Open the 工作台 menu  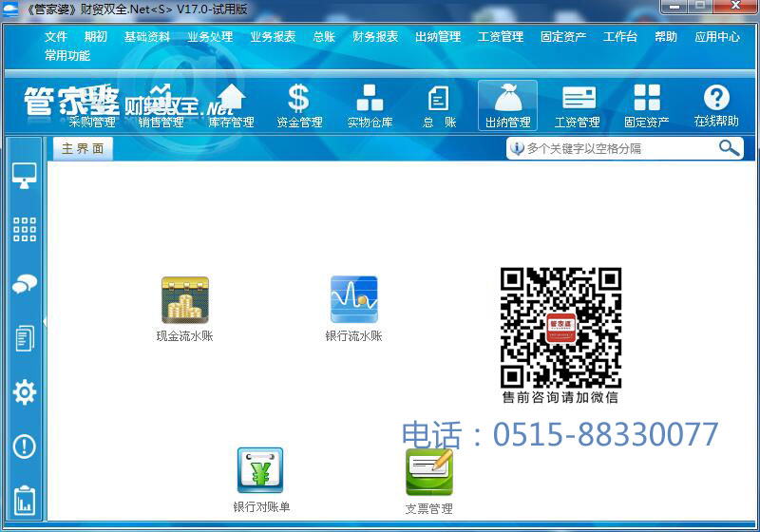click(620, 37)
